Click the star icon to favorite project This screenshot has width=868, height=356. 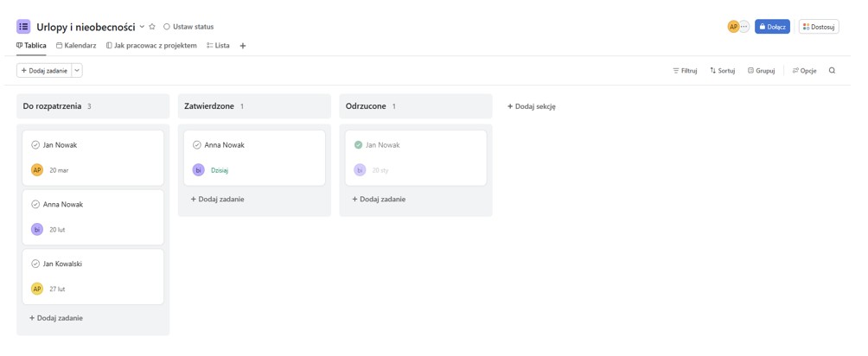(153, 27)
